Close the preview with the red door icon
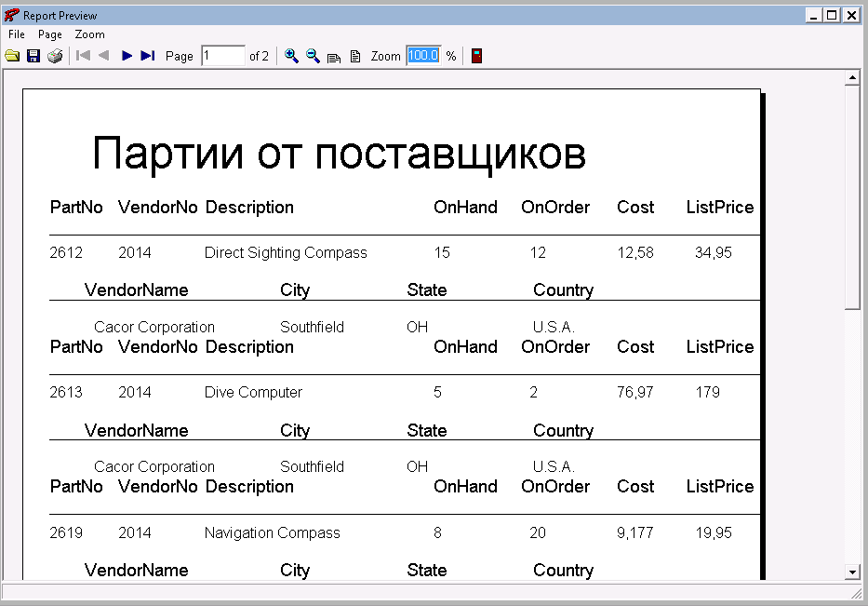The height and width of the screenshot is (606, 868). click(x=476, y=56)
